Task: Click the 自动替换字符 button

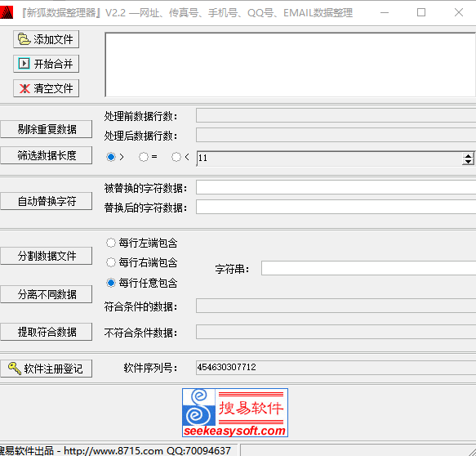Action: pyautogui.click(x=47, y=201)
